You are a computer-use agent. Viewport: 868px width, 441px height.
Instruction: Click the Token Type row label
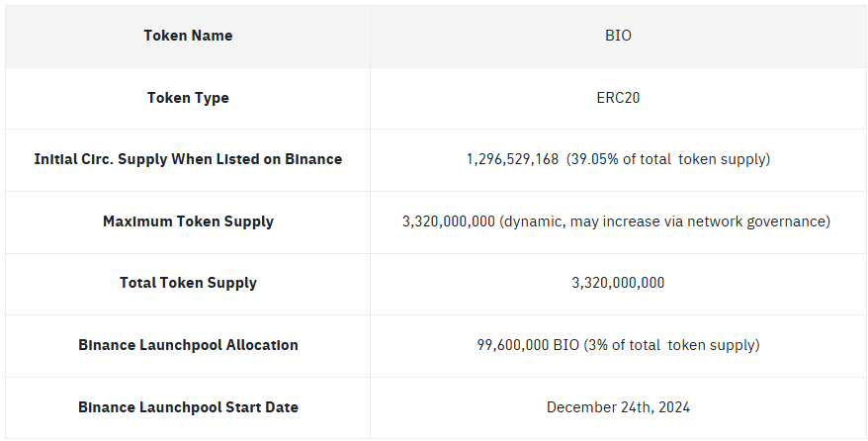[188, 98]
